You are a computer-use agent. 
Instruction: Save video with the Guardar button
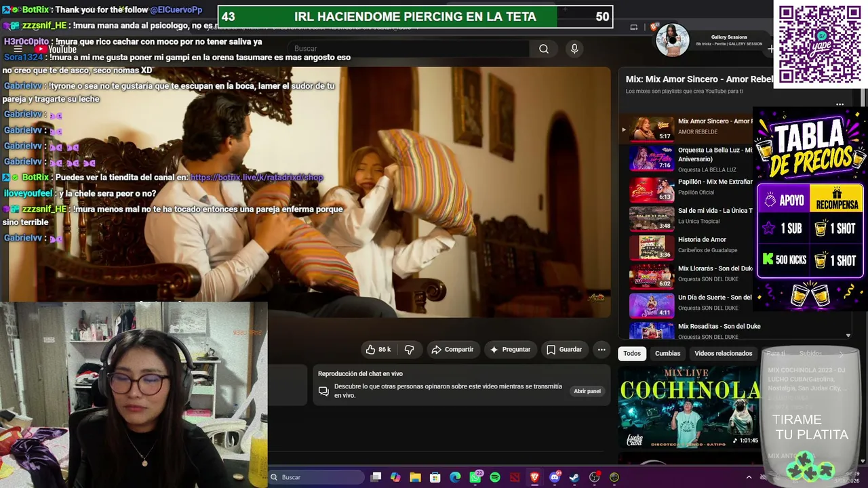tap(564, 350)
